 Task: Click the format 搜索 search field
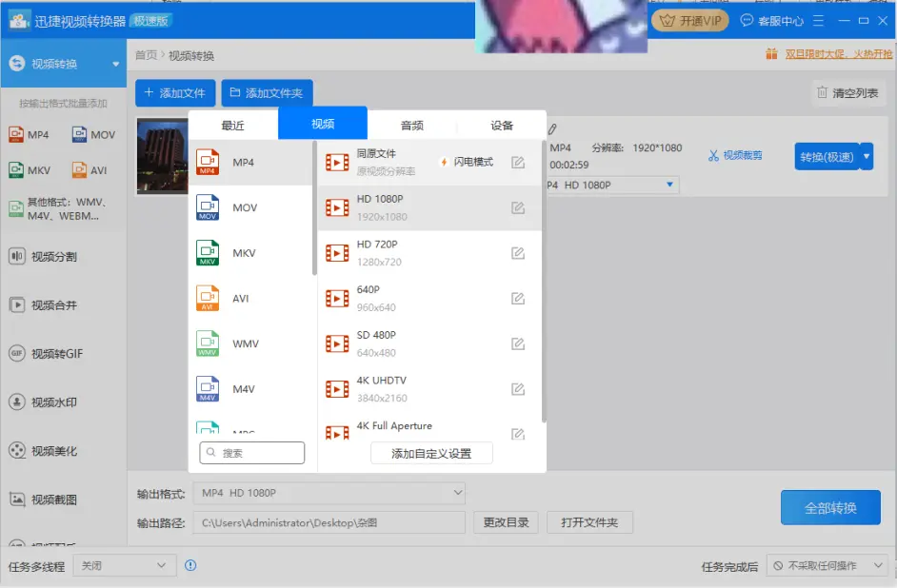click(x=252, y=453)
